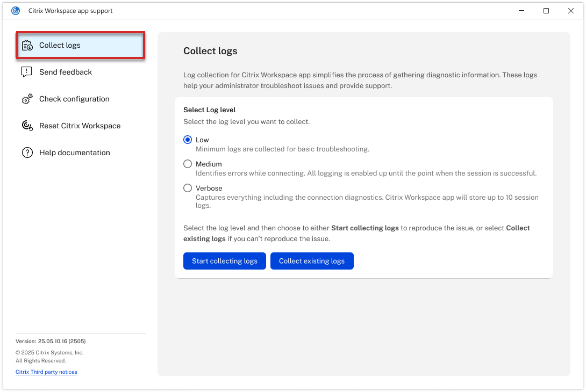Click the Minimum logs are collected description
This screenshot has height=392, width=586.
point(283,149)
